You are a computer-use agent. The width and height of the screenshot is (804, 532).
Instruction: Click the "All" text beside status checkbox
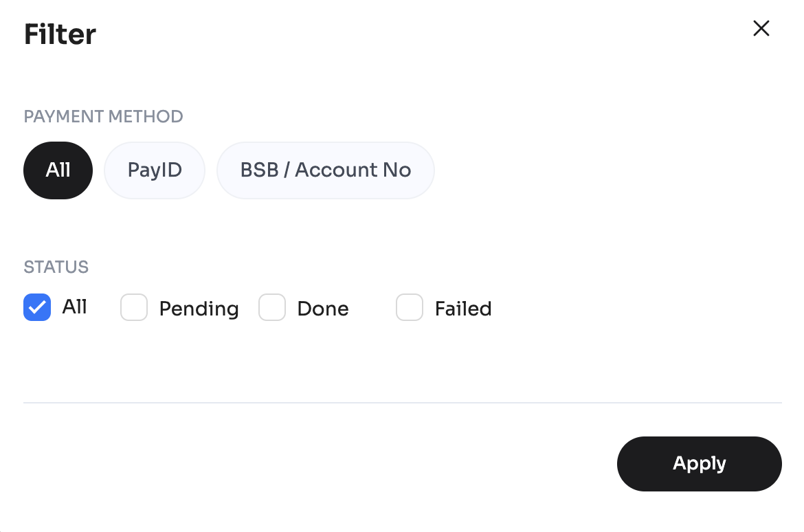click(x=75, y=307)
